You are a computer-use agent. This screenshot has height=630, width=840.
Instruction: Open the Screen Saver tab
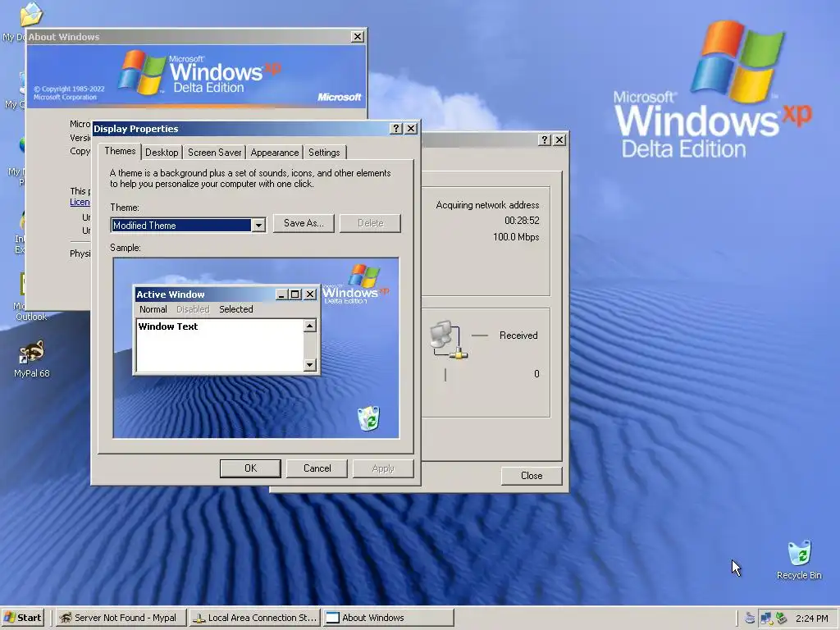(x=214, y=153)
